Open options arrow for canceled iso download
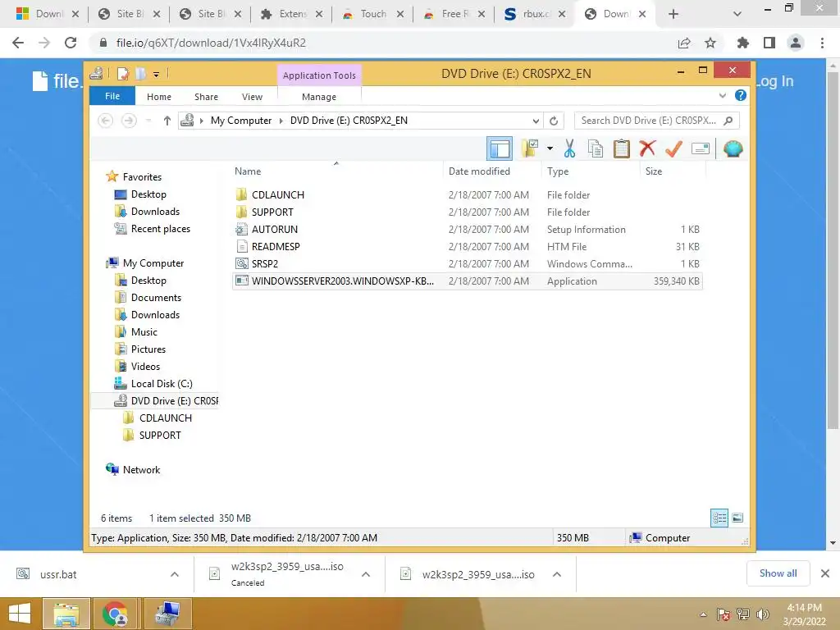The width and height of the screenshot is (840, 630). pyautogui.click(x=366, y=574)
